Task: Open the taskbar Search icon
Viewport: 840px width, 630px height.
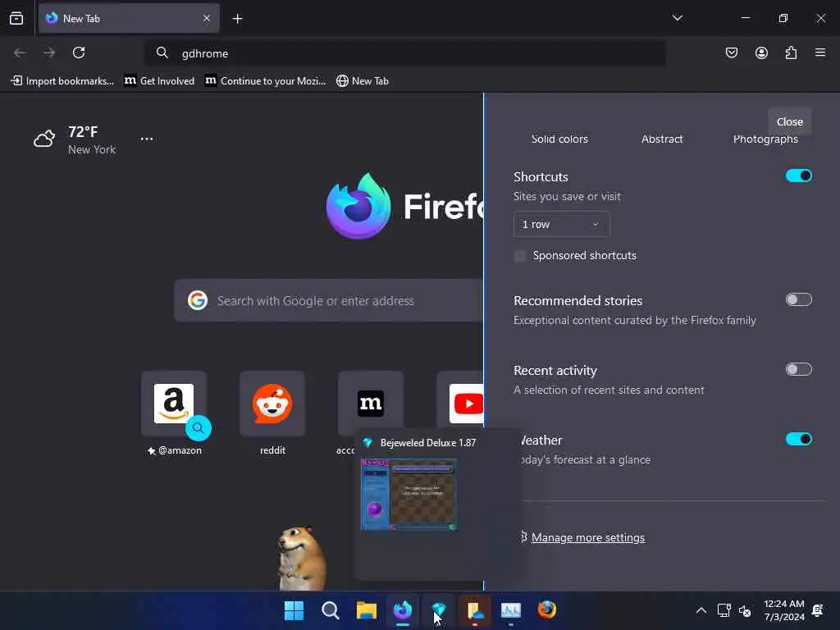Action: coord(330,610)
